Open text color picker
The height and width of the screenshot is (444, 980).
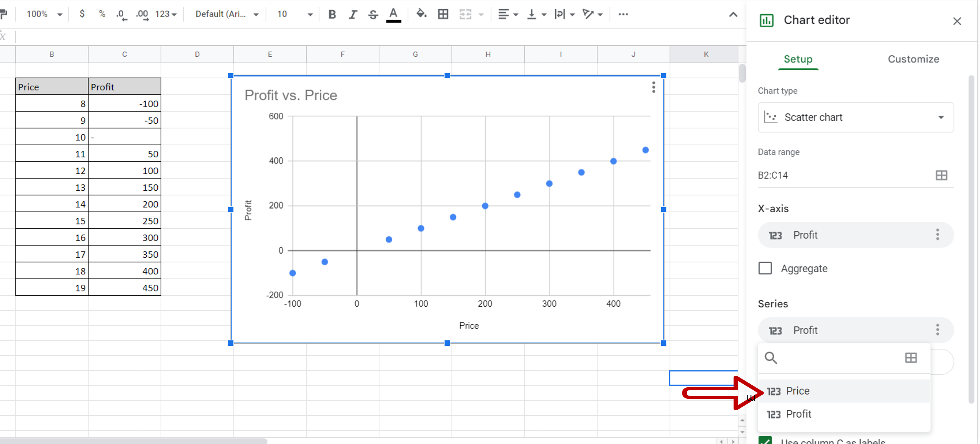coord(393,15)
